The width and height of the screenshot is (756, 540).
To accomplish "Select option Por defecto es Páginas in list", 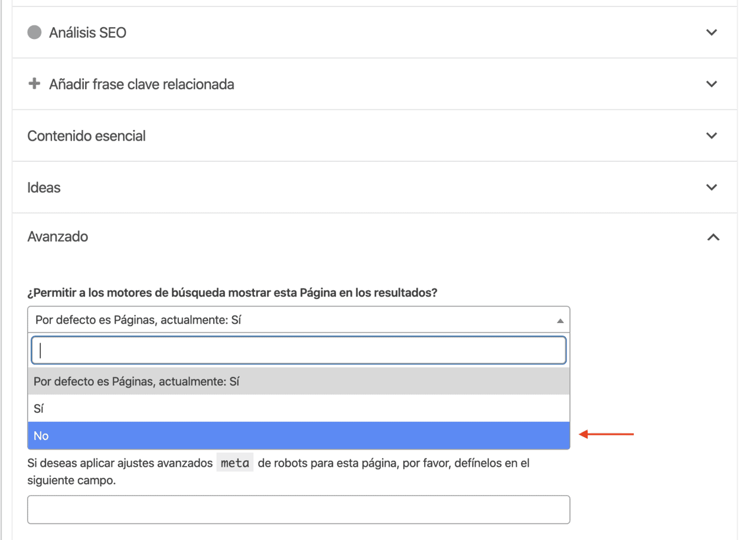I will [299, 382].
